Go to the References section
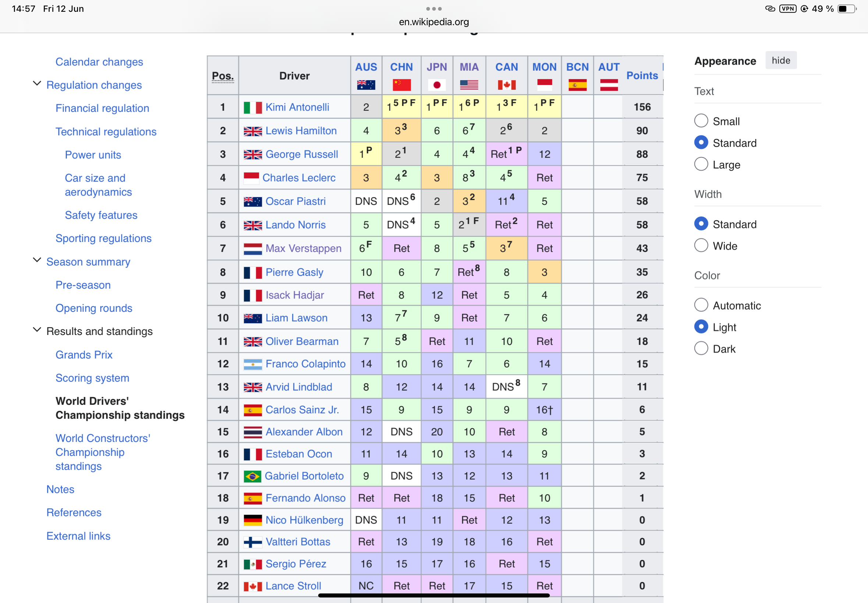The width and height of the screenshot is (868, 603). click(x=74, y=513)
